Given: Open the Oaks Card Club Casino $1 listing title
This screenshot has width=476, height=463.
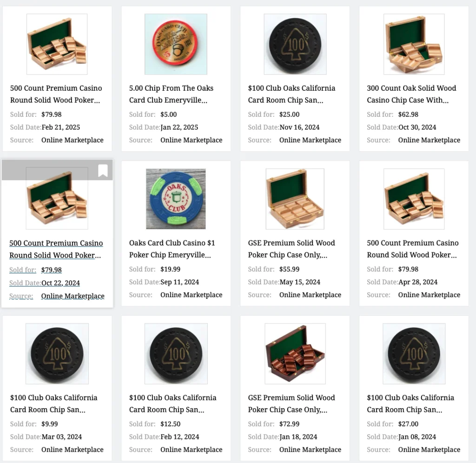Looking at the screenshot, I should click(172, 249).
